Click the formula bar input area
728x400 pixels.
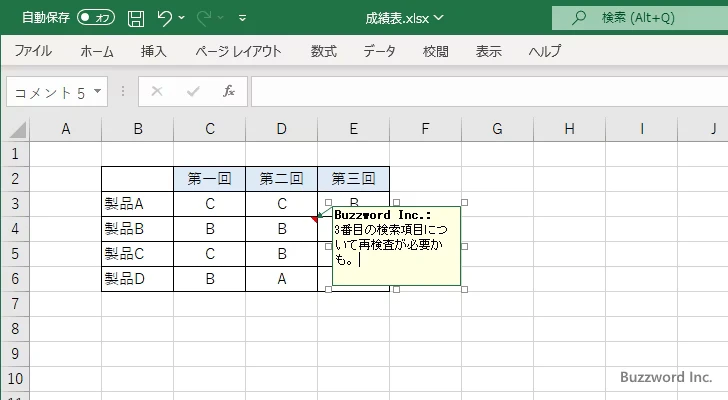[x=490, y=92]
